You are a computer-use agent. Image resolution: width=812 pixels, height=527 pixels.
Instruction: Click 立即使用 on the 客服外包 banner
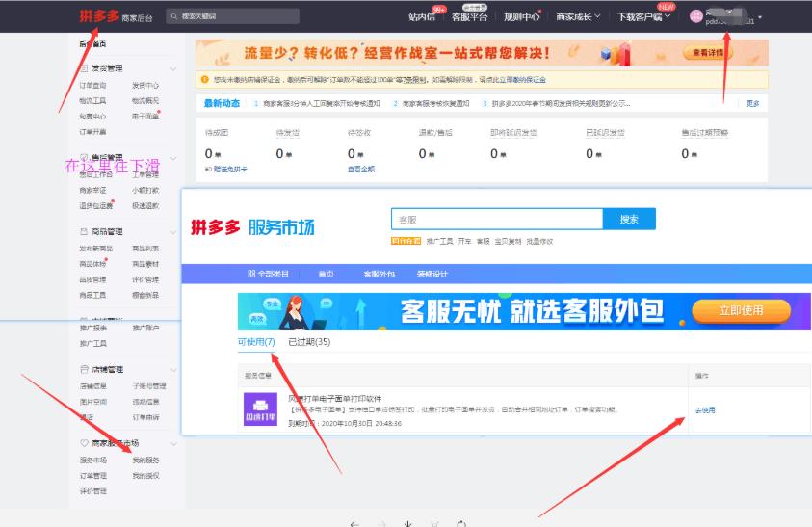coord(741,310)
